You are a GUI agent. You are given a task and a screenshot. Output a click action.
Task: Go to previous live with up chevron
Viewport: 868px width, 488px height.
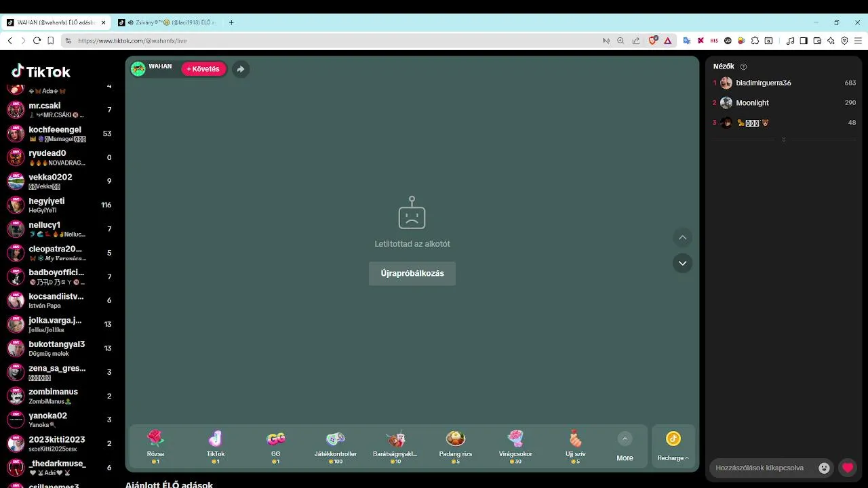[682, 237]
